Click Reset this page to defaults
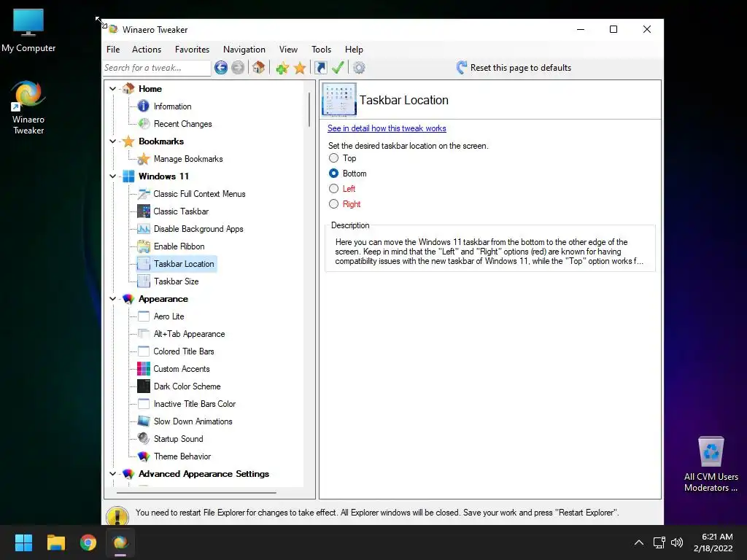Viewport: 747px width, 560px height. pyautogui.click(x=514, y=68)
